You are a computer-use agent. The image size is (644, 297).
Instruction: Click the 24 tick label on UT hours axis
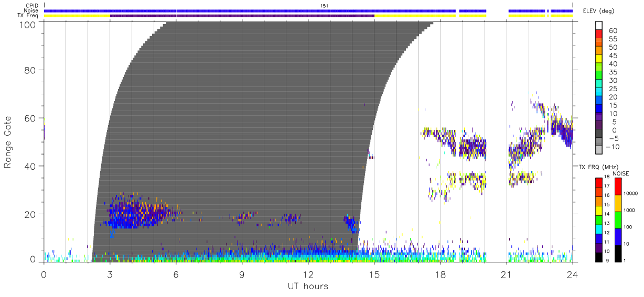[572, 274]
